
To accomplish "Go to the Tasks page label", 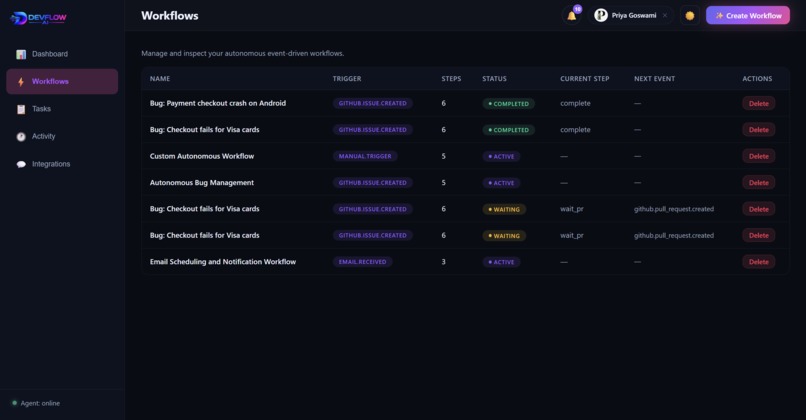I will 41,109.
